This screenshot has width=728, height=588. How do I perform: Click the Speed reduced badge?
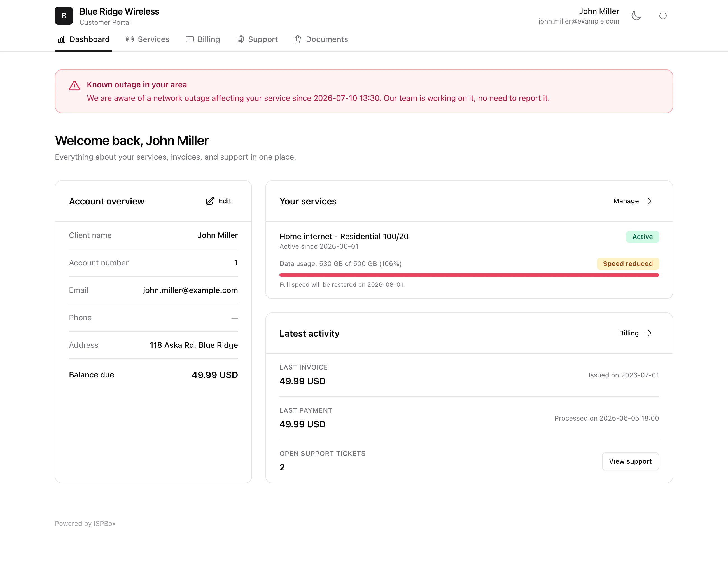pyautogui.click(x=628, y=263)
